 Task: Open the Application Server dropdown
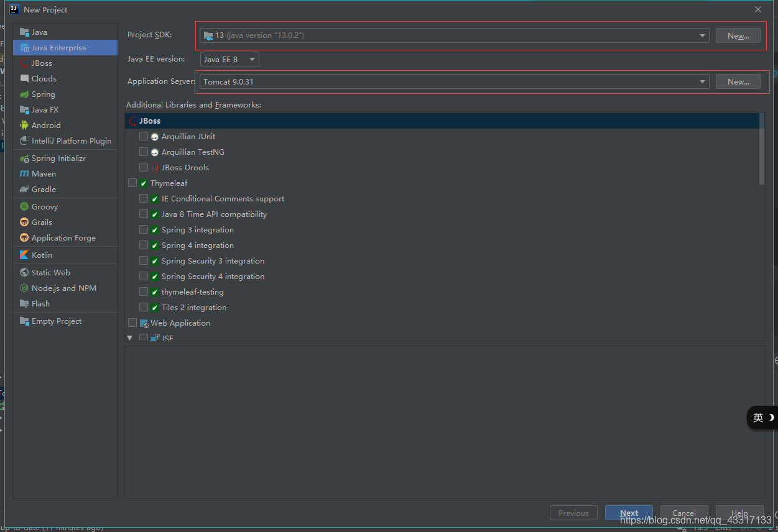[x=455, y=81]
